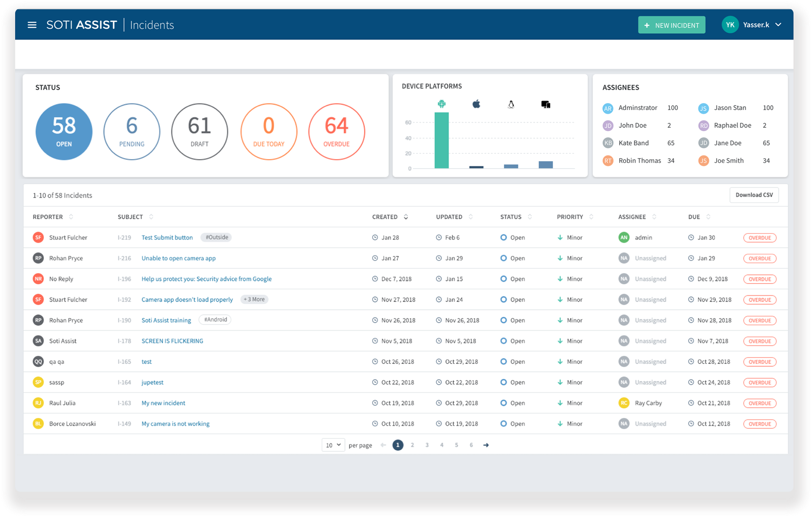Viewport: 812px width, 517px height.
Task: Sort by the Created column
Action: [x=390, y=217]
